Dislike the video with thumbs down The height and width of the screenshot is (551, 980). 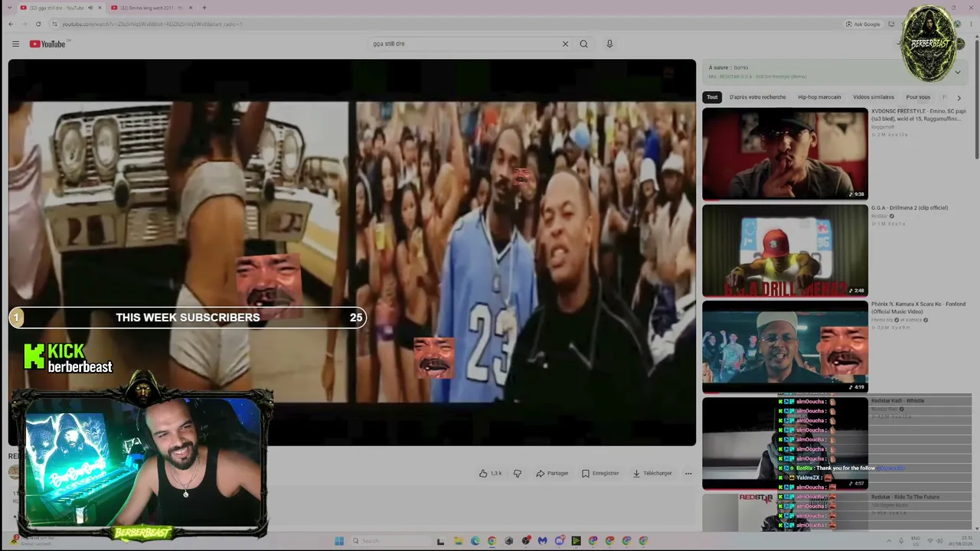click(518, 474)
